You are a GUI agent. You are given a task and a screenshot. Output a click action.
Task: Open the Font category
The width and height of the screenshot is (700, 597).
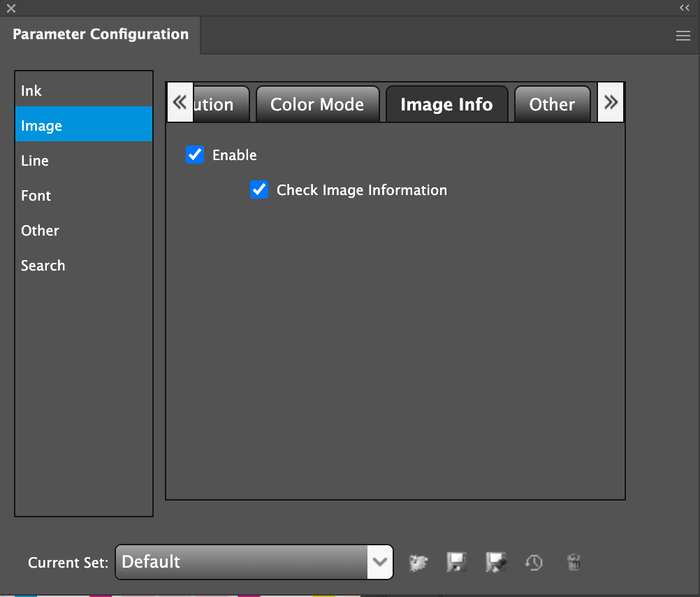36,196
